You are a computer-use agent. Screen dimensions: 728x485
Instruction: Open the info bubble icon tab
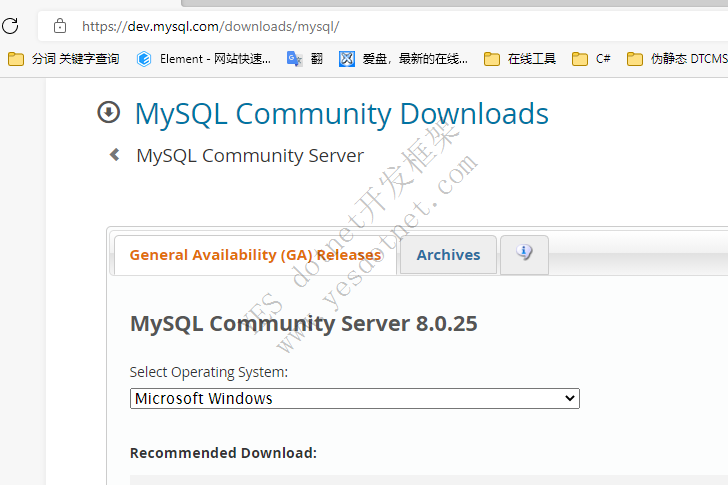click(x=524, y=254)
